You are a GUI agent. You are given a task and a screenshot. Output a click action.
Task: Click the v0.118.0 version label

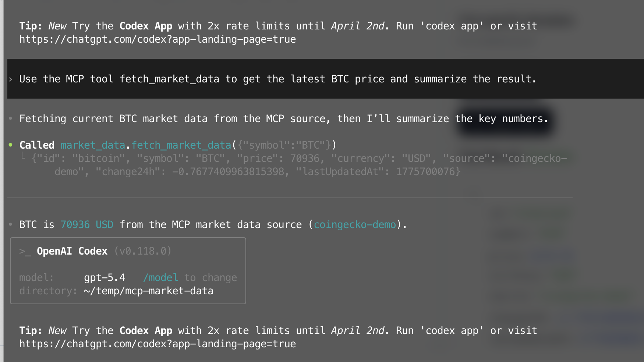(x=143, y=251)
